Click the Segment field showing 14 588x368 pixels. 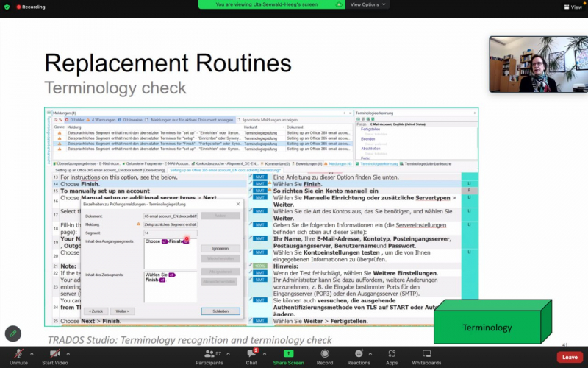[x=171, y=233]
